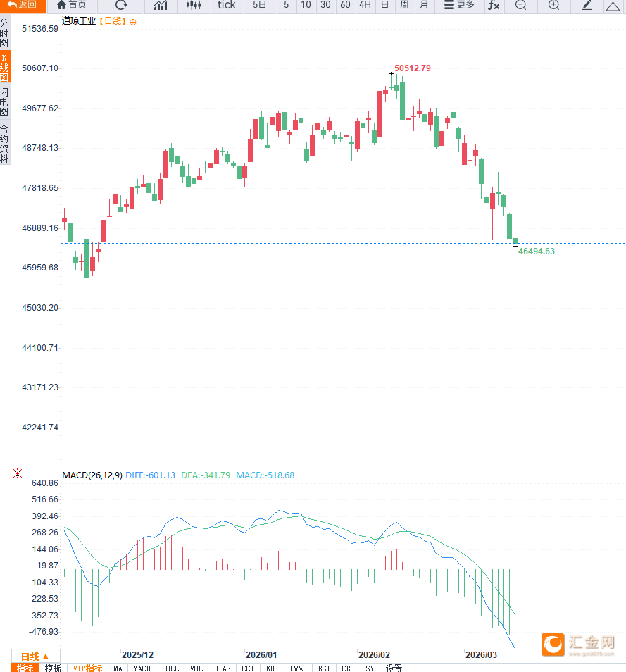The height and width of the screenshot is (672, 626).
Task: Click the refresh icon
Action: pos(121,5)
